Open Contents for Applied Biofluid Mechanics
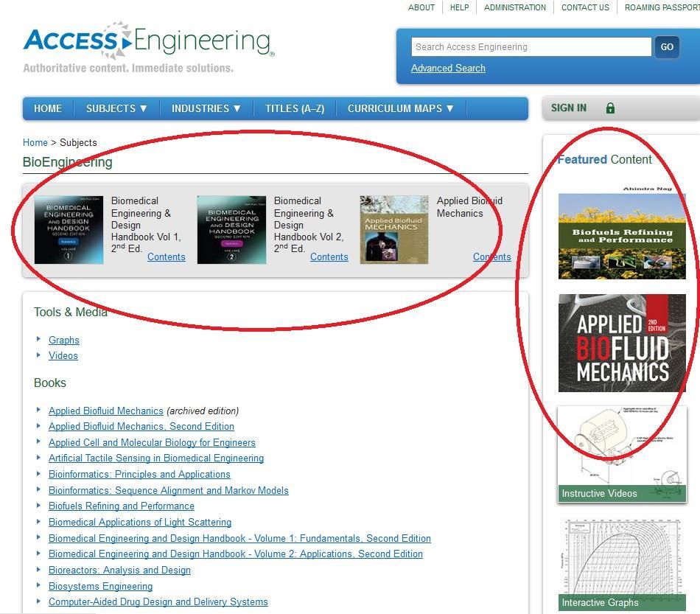 [x=492, y=257]
